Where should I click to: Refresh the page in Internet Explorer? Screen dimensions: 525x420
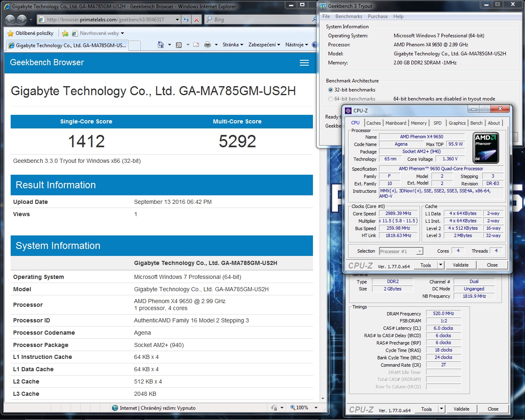(187, 19)
